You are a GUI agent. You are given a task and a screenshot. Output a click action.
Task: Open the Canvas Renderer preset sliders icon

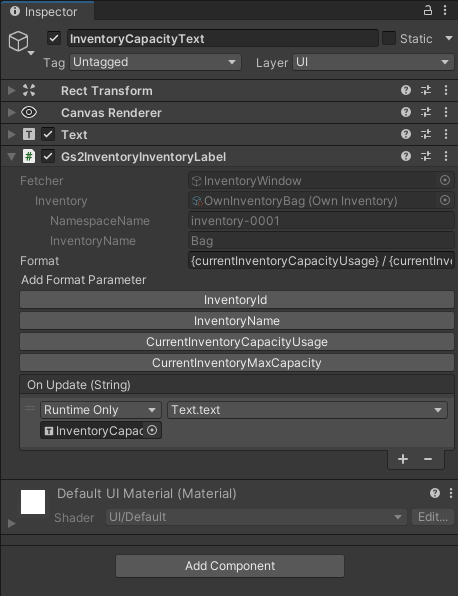point(426,113)
